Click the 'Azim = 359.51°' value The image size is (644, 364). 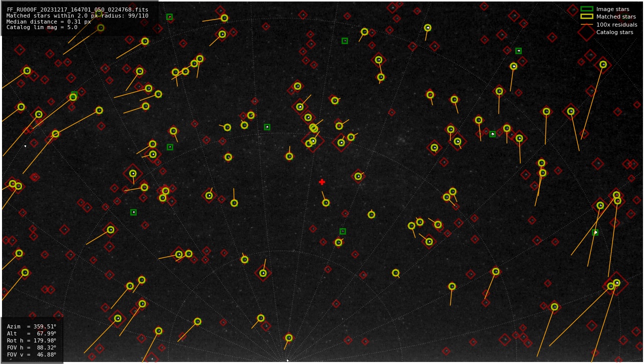32,326
